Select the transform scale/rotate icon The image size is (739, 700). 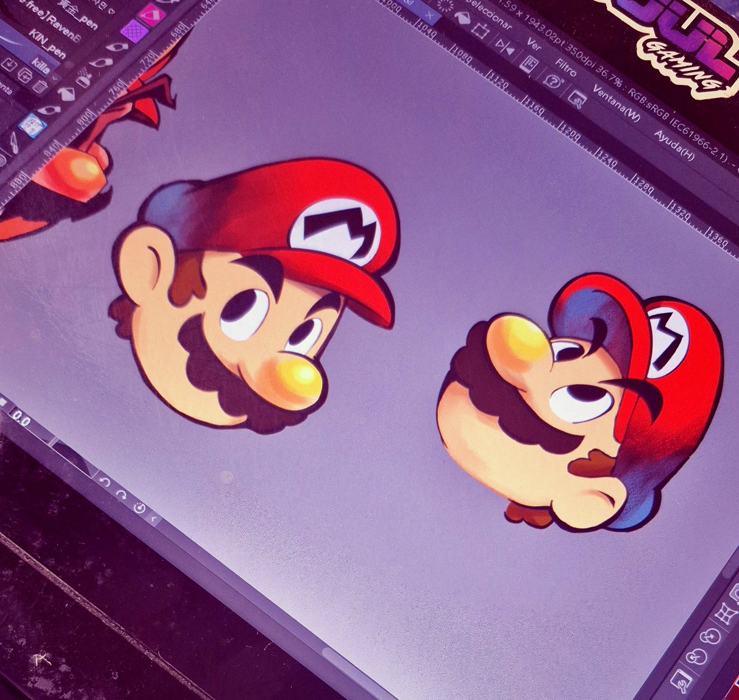[480, 31]
